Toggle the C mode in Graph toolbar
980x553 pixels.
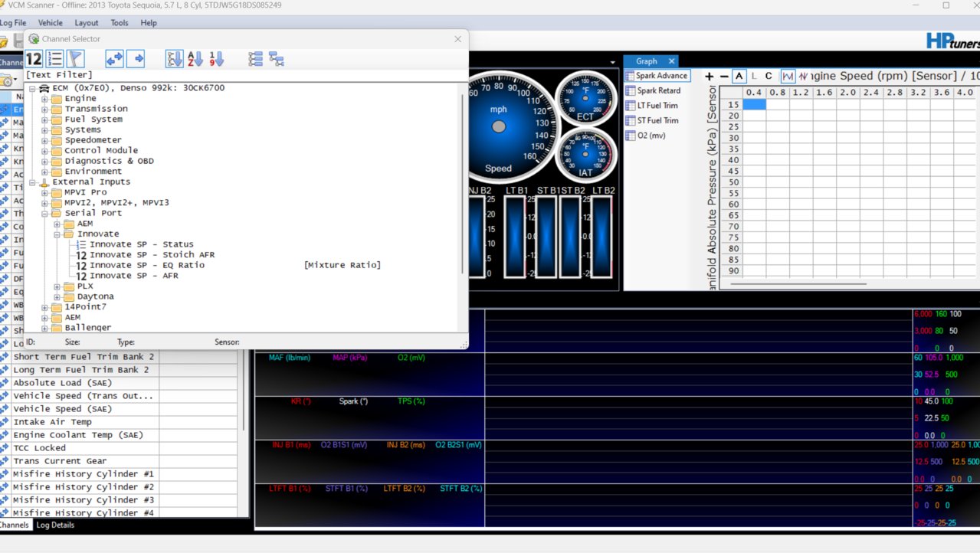click(769, 76)
